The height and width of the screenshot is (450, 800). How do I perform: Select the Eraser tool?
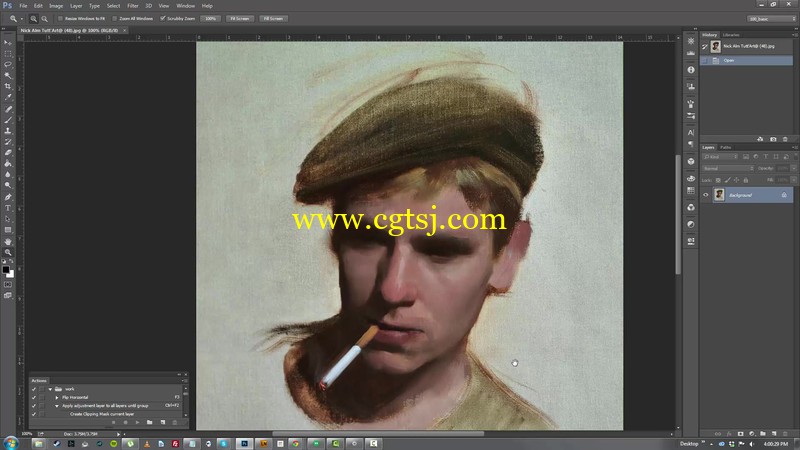8,153
